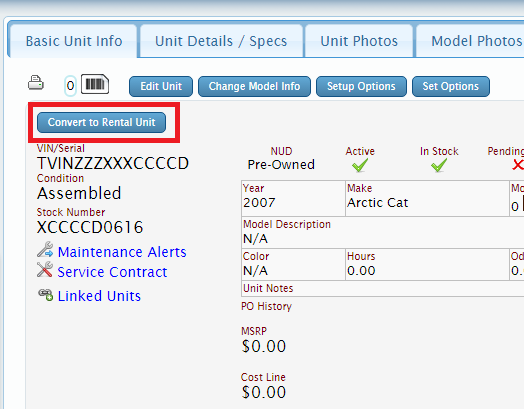The width and height of the screenshot is (524, 409).
Task: Click the Service Contract tools icon
Action: point(45,269)
